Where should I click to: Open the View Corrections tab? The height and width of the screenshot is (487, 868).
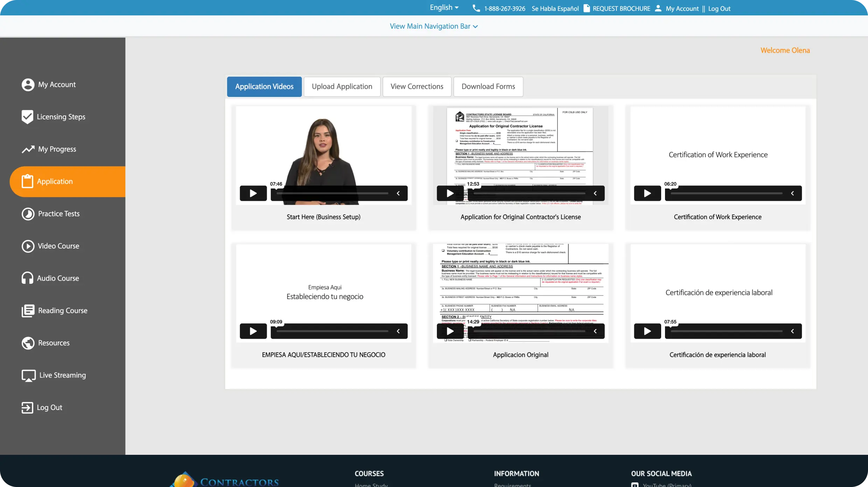pyautogui.click(x=416, y=86)
